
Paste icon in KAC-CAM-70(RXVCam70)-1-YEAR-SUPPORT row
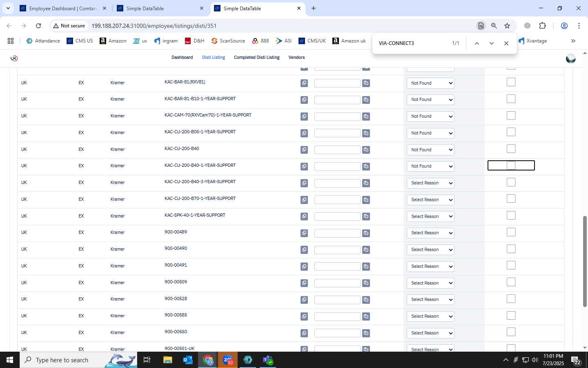pyautogui.click(x=366, y=117)
